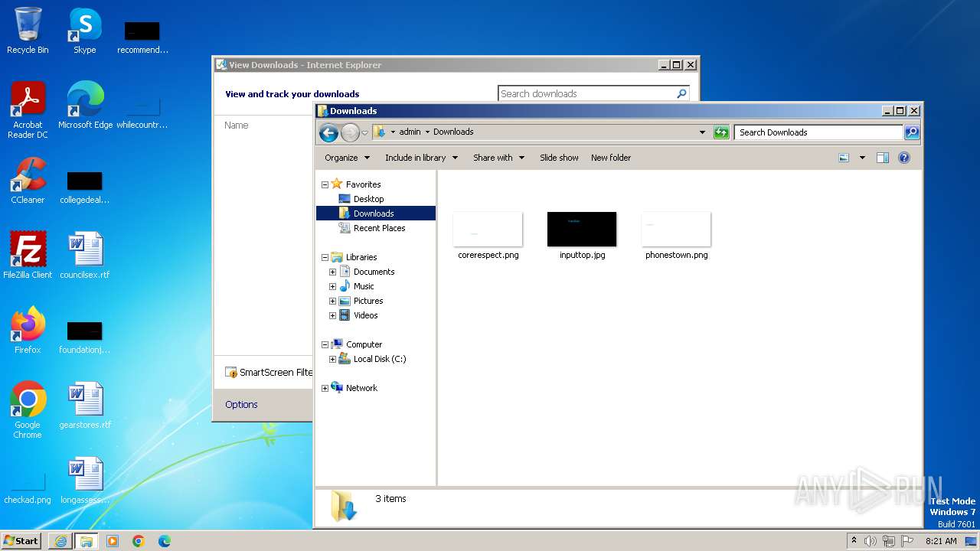Open Include in library menu
The height and width of the screenshot is (551, 980).
click(x=421, y=158)
